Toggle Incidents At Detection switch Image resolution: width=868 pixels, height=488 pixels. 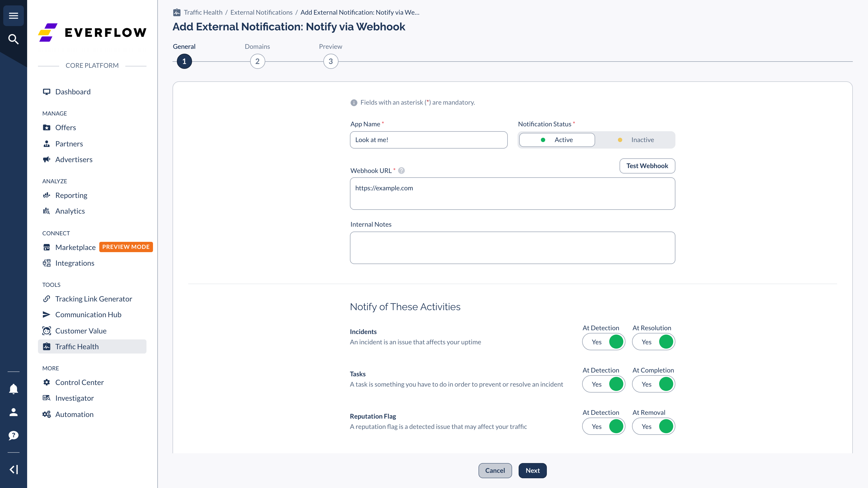click(604, 342)
